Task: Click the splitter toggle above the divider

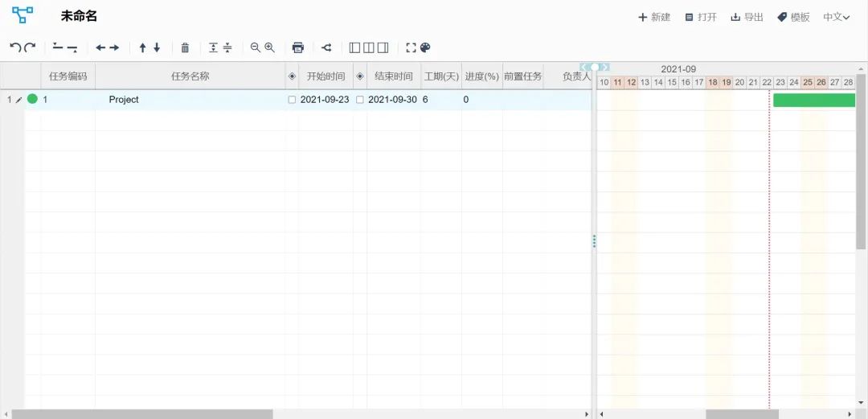Action: pos(595,67)
